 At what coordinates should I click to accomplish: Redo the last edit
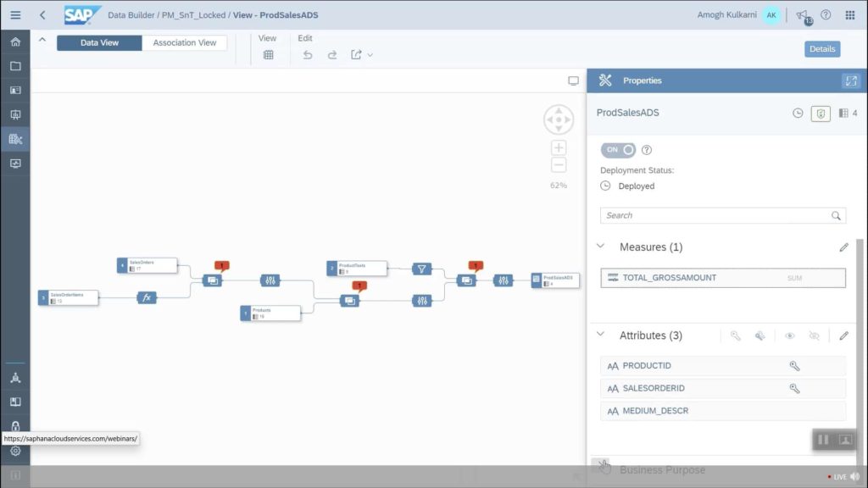tap(332, 55)
